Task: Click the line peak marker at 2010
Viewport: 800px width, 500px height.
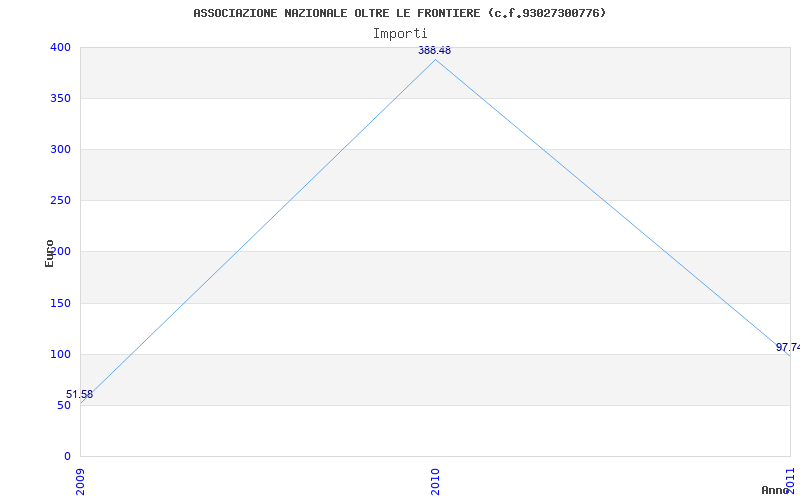Action: 435,60
